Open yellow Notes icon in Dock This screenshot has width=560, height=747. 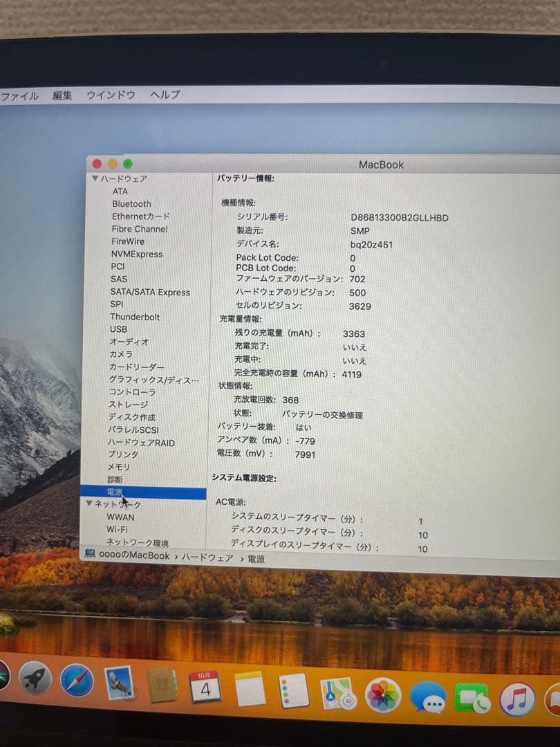250,689
